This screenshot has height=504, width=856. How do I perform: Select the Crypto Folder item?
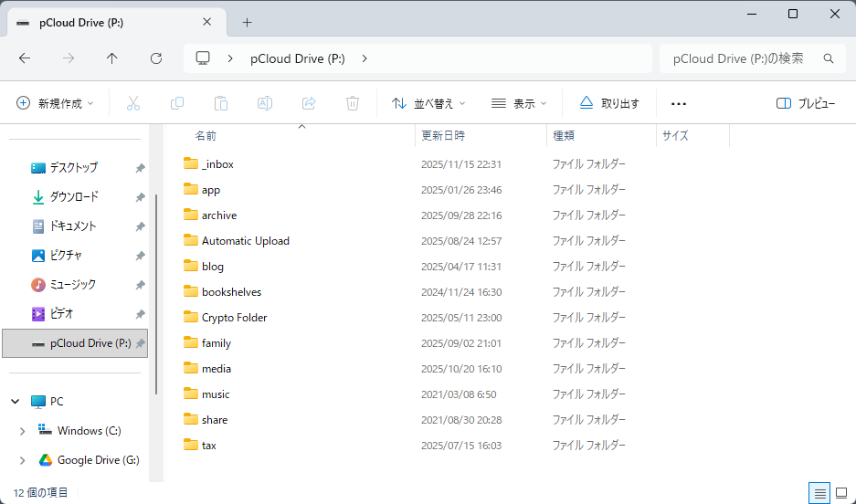(x=234, y=318)
